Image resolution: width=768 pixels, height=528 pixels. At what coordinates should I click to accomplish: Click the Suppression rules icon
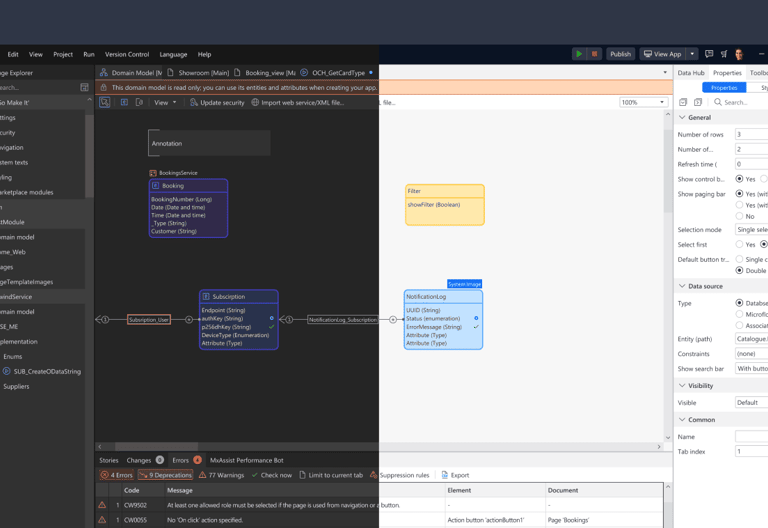pyautogui.click(x=373, y=475)
